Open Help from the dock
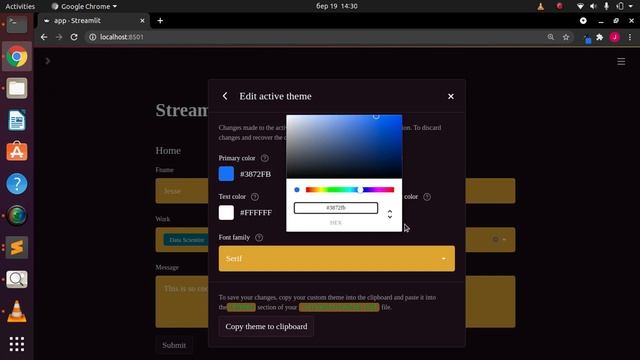This screenshot has height=360, width=640. click(17, 184)
